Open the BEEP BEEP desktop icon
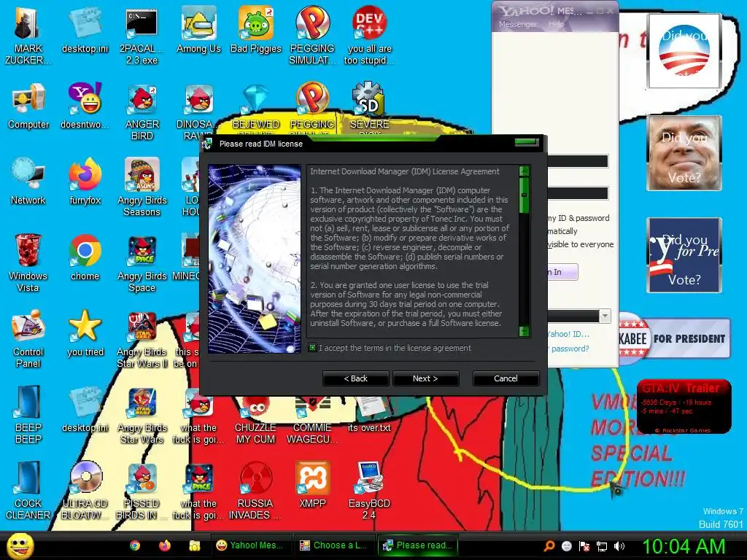The image size is (747, 560). (x=28, y=414)
